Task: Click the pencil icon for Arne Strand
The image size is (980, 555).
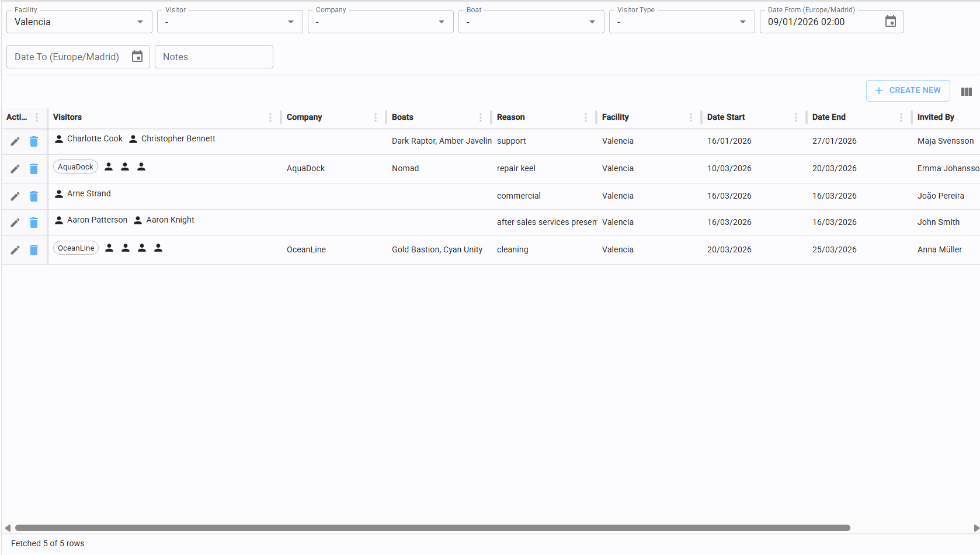Action: 15,196
